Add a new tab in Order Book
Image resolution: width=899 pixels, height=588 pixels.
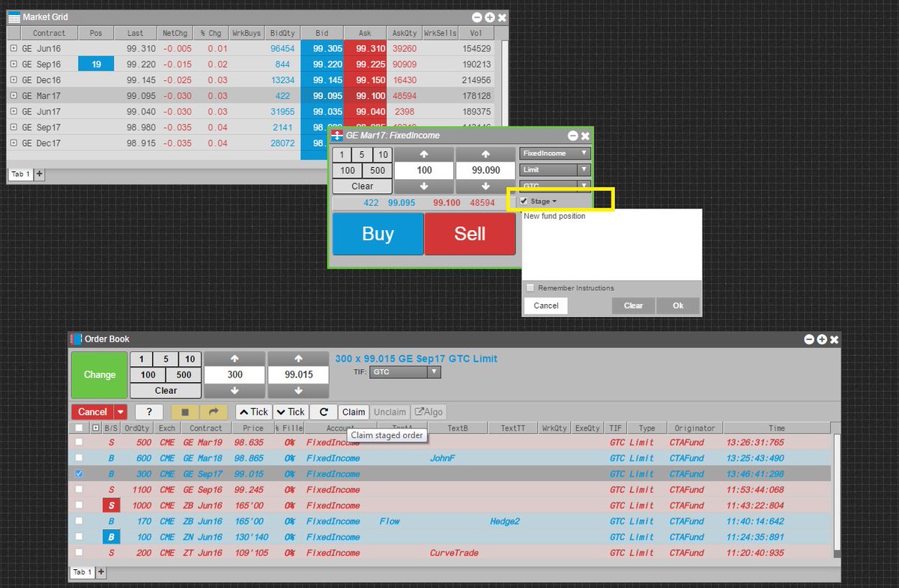coord(101,572)
